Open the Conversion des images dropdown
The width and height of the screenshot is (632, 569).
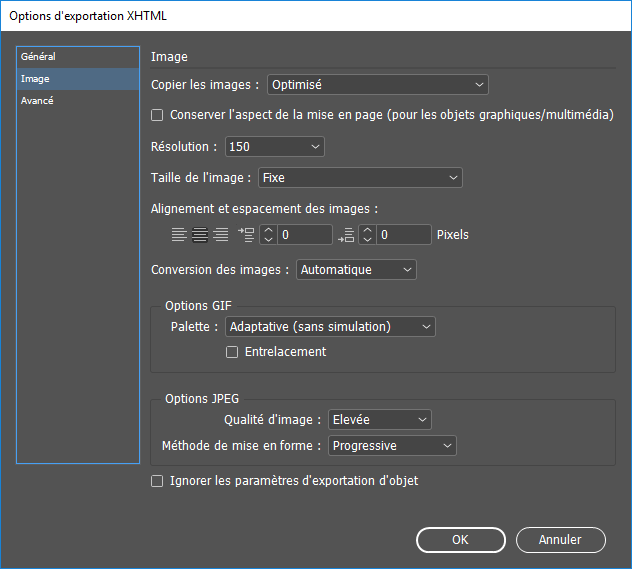tap(356, 270)
